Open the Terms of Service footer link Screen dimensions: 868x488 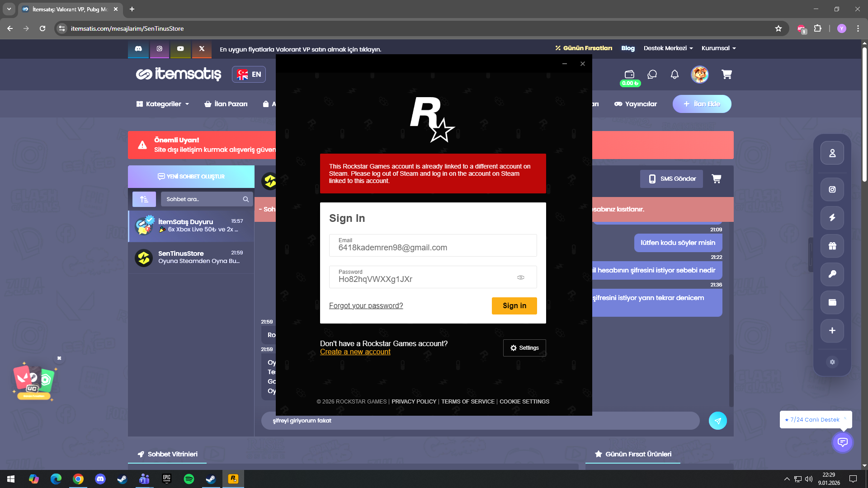click(468, 402)
